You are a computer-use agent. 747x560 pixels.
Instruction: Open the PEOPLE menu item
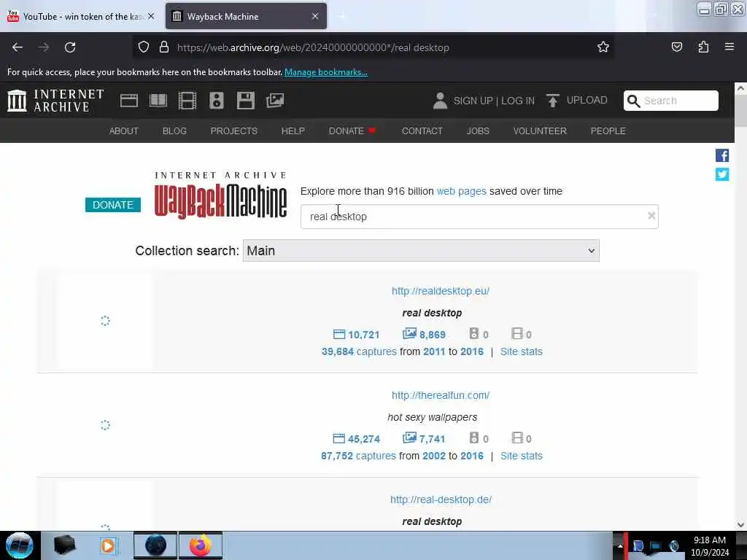pos(608,131)
